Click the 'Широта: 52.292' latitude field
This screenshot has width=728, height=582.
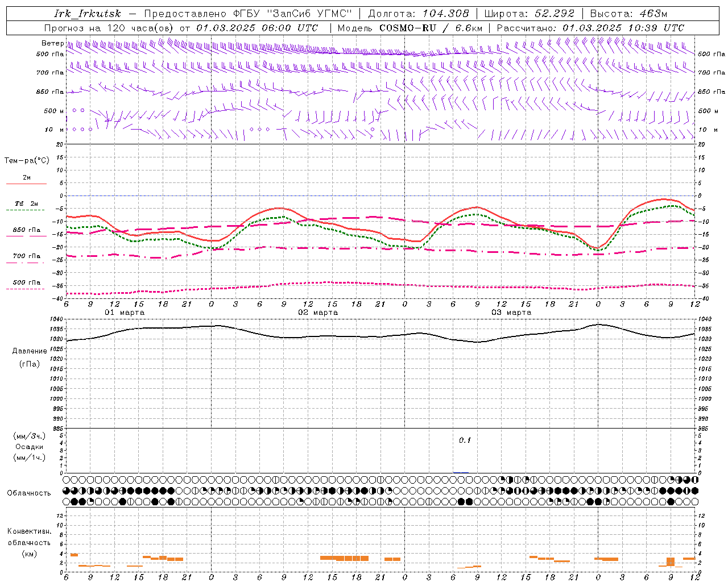530,14
